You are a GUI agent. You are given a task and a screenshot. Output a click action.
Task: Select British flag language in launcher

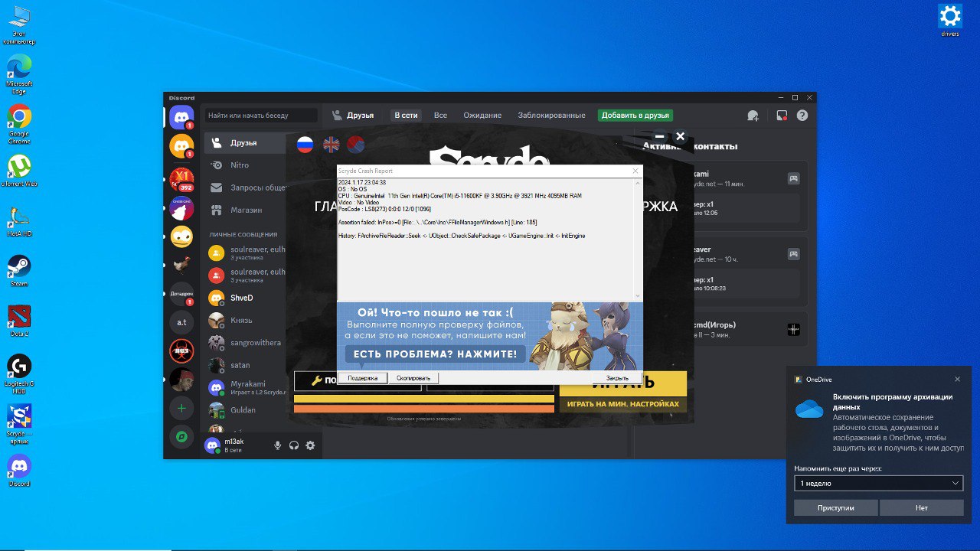(x=331, y=145)
